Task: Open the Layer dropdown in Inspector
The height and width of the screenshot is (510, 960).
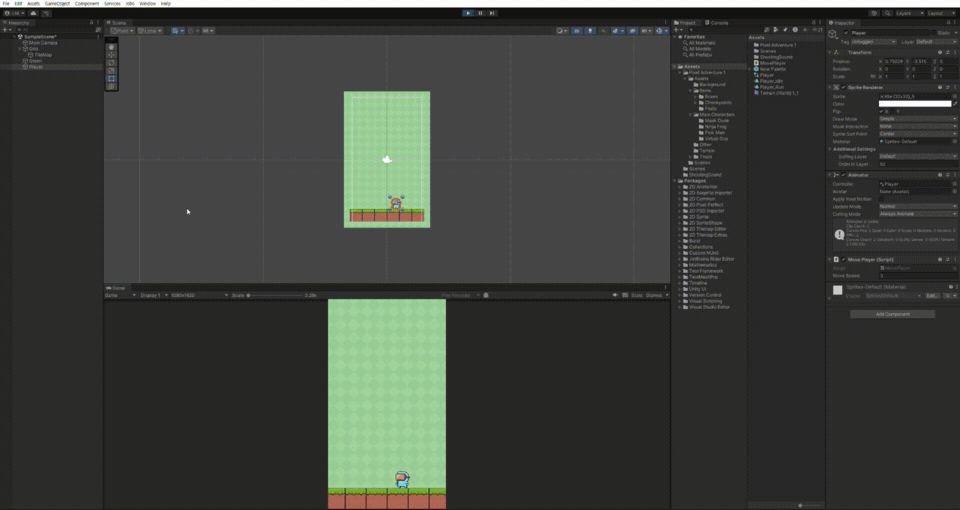Action: pyautogui.click(x=936, y=42)
